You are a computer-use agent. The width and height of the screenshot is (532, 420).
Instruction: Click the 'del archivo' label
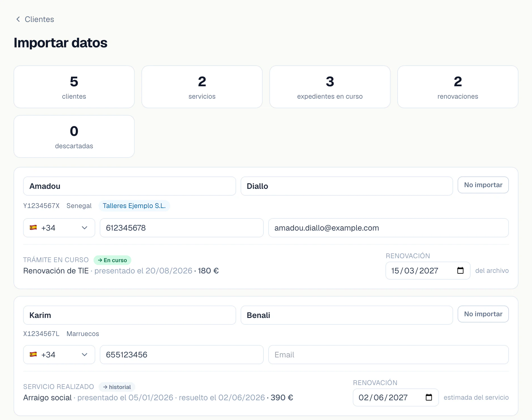tap(492, 271)
